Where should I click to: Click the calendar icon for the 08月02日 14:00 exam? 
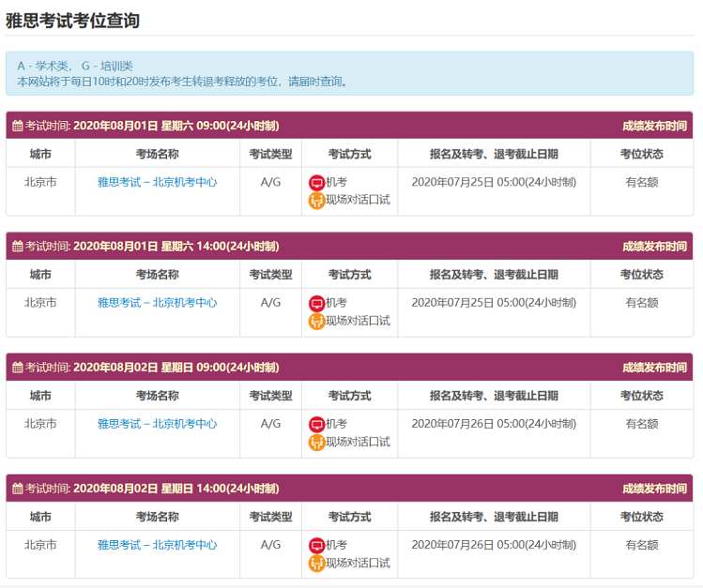pos(17,489)
